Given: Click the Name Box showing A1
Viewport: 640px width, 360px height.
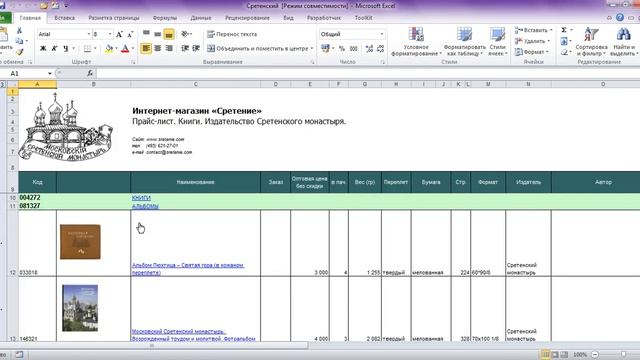Looking at the screenshot, I should [x=27, y=73].
